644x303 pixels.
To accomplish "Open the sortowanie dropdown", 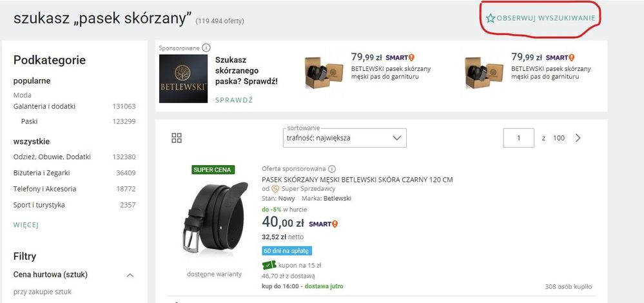I will coord(345,138).
